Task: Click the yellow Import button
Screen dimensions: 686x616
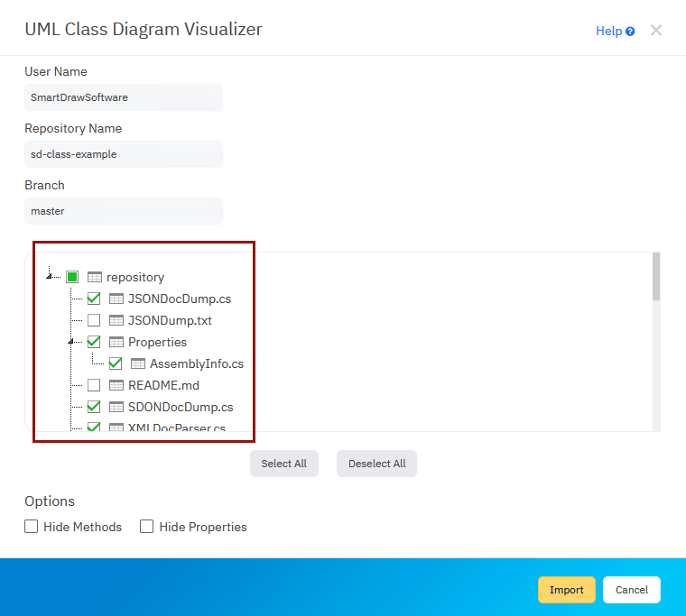Action: [566, 590]
